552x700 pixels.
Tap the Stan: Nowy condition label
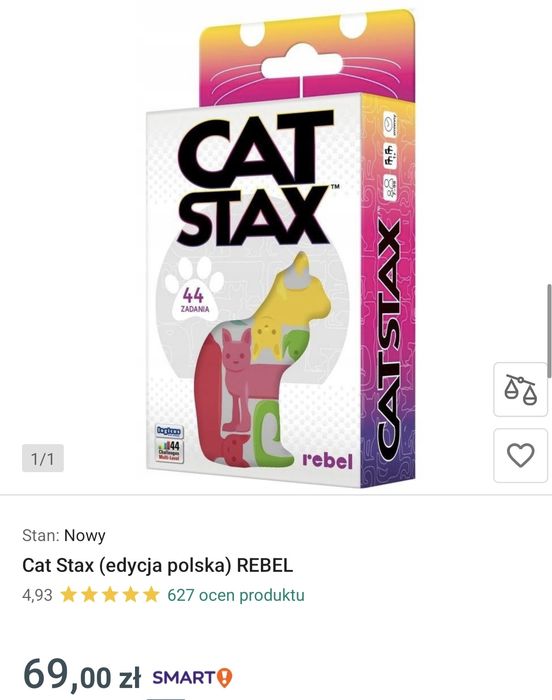(64, 535)
